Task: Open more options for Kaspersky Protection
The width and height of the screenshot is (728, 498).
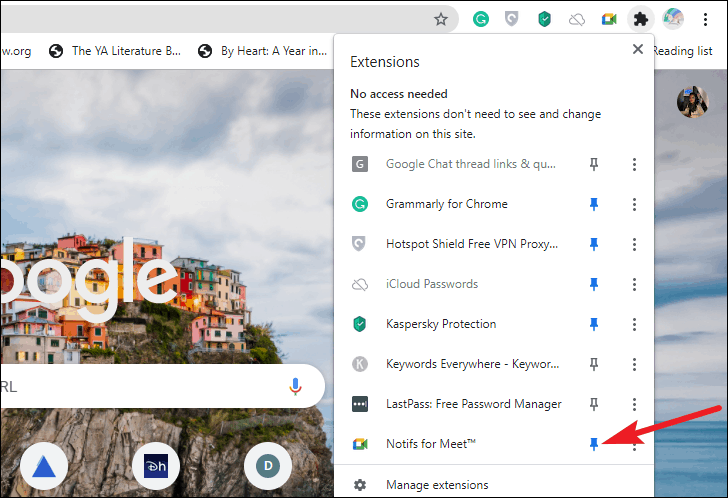Action: point(634,323)
